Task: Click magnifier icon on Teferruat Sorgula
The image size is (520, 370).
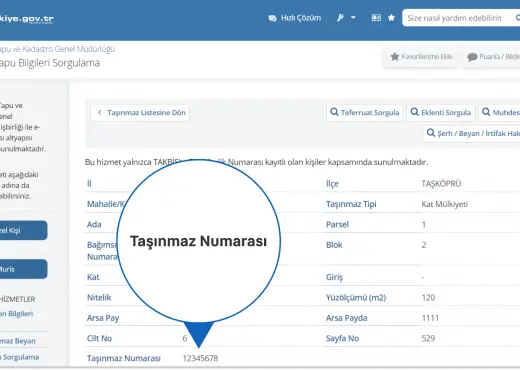Action: [x=334, y=112]
